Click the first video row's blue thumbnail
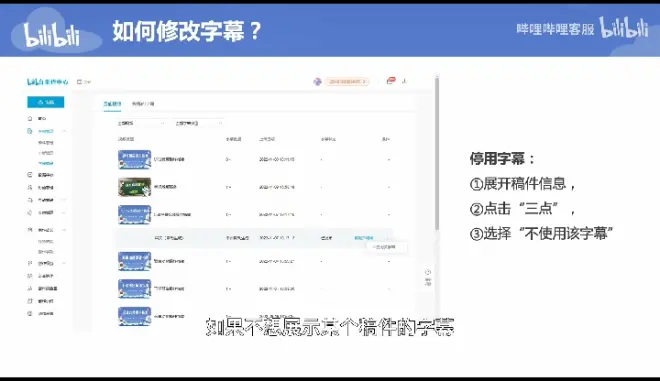660x381 pixels. (x=134, y=160)
